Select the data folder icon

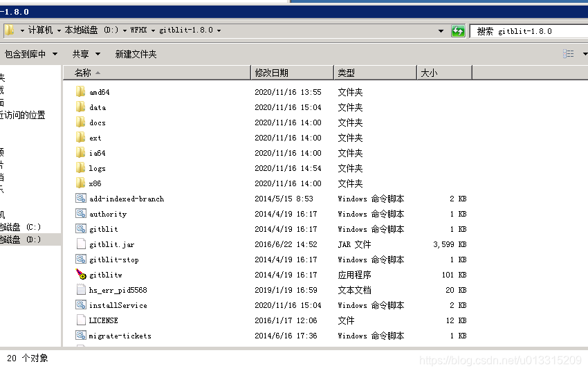[x=80, y=107]
